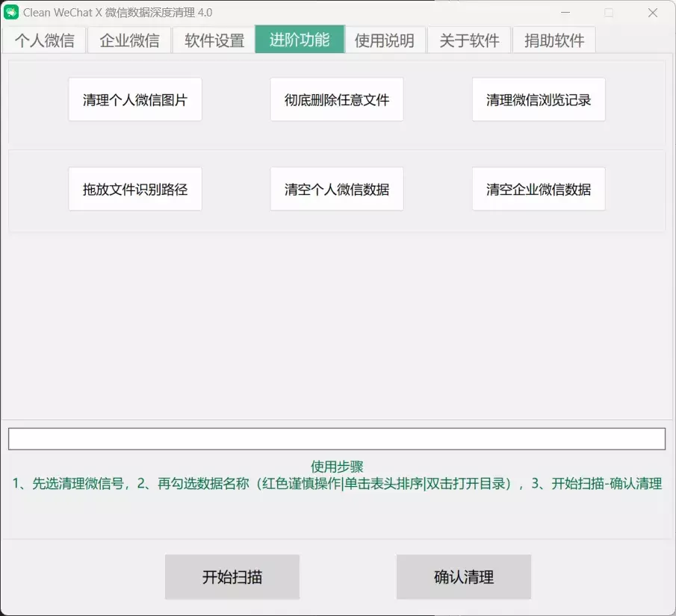Click the empty progress bar field
This screenshot has width=676, height=616.
pyautogui.click(x=337, y=439)
